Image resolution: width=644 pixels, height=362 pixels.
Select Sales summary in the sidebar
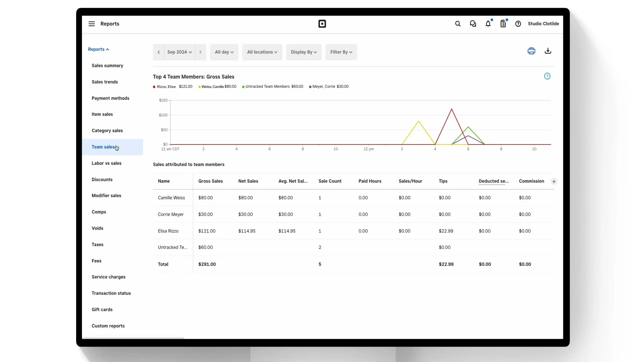(x=107, y=66)
